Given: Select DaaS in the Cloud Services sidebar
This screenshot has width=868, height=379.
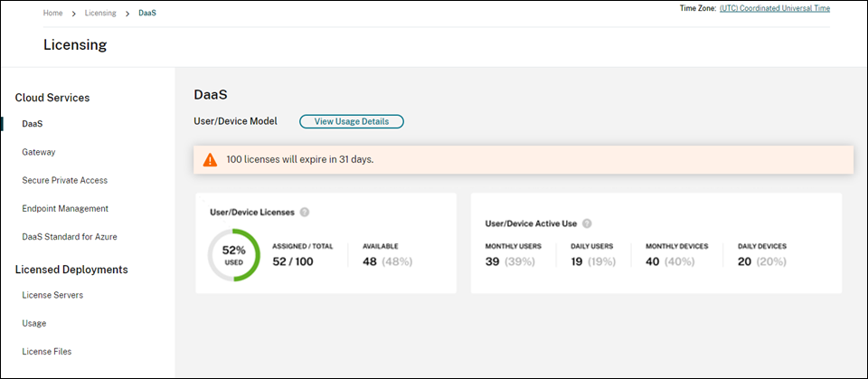Looking at the screenshot, I should point(33,124).
